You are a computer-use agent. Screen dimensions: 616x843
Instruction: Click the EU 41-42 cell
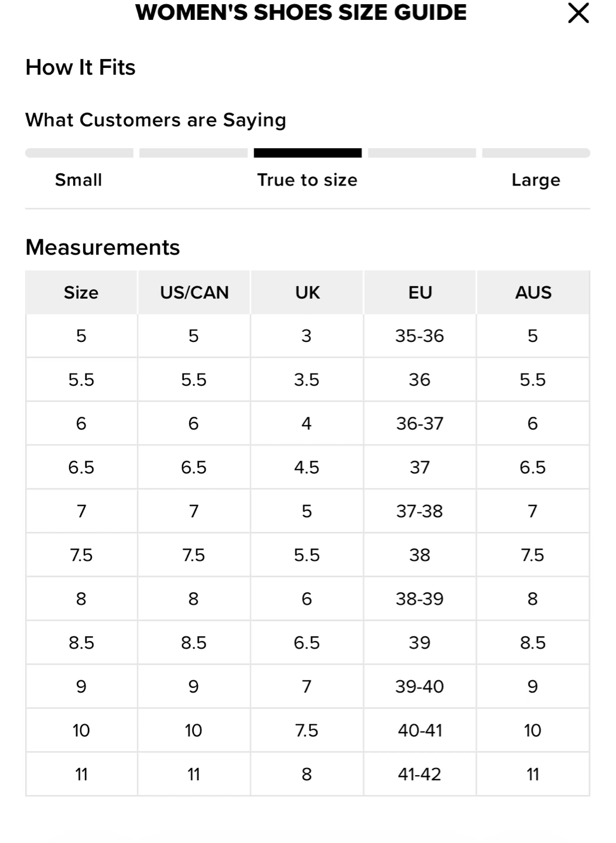coord(420,774)
